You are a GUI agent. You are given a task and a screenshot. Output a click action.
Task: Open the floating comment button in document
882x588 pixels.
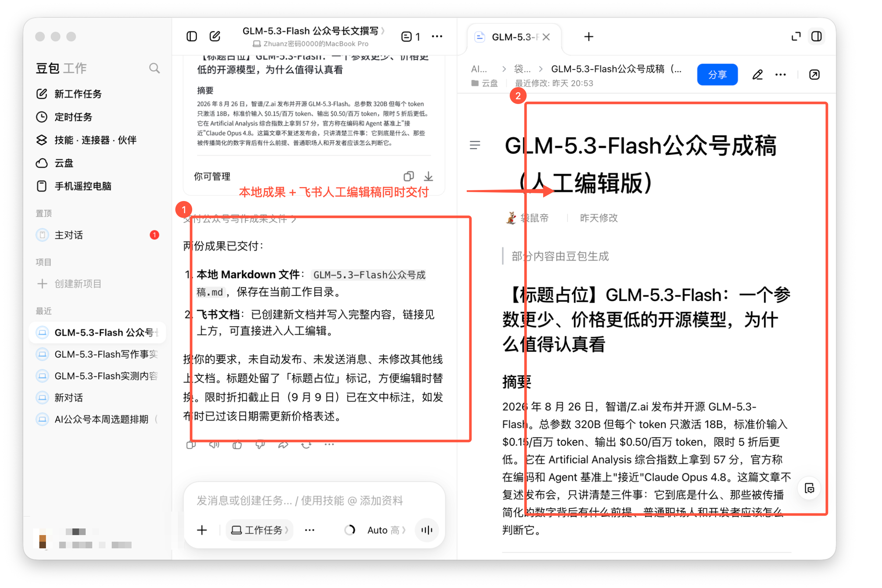coord(809,488)
